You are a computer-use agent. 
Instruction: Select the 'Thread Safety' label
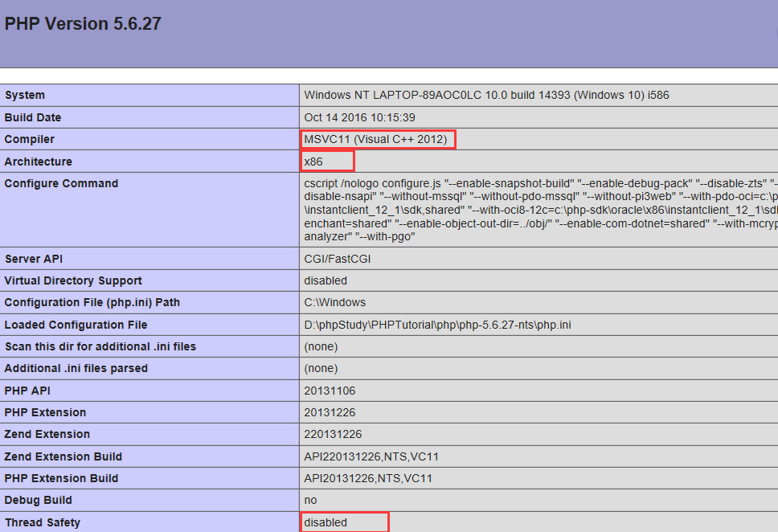coord(42,523)
